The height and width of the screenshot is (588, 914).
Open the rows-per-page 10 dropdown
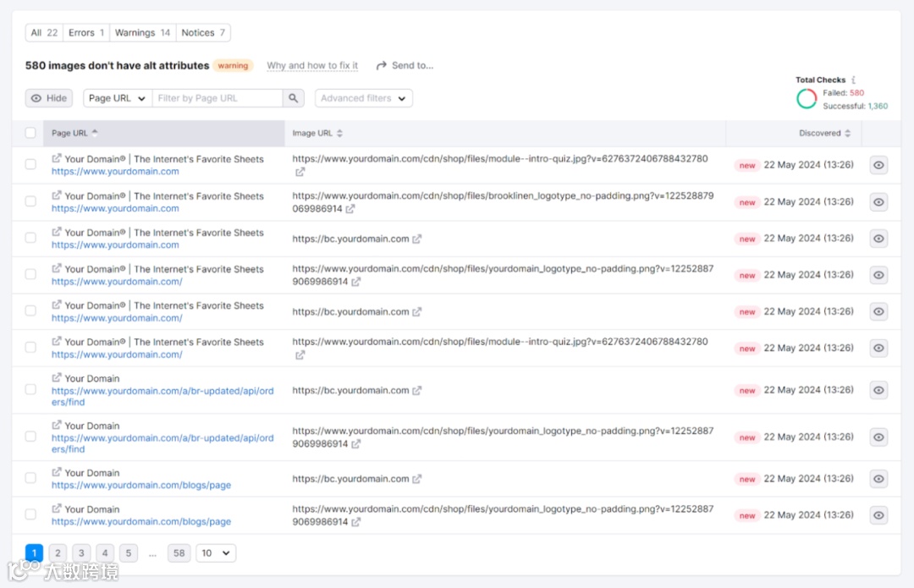[216, 553]
